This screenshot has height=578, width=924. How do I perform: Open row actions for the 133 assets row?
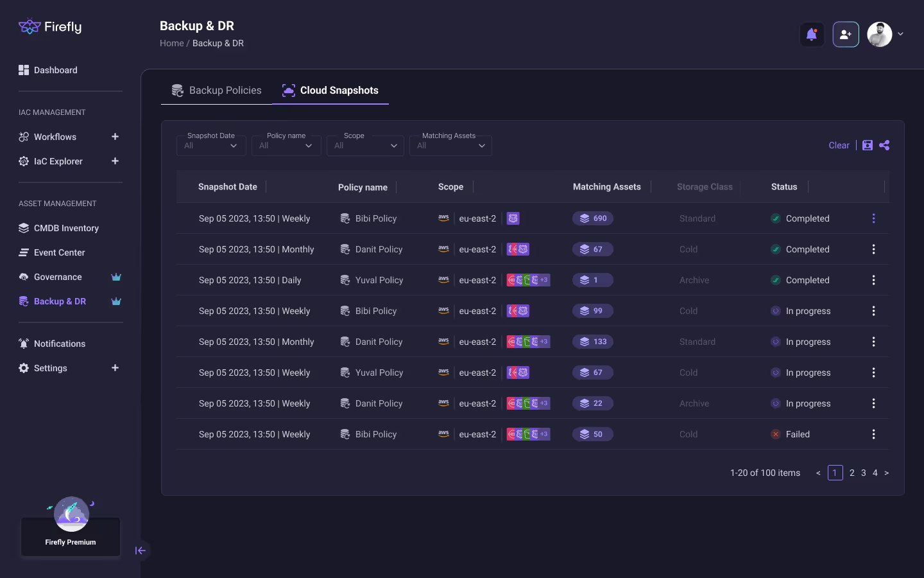point(873,342)
